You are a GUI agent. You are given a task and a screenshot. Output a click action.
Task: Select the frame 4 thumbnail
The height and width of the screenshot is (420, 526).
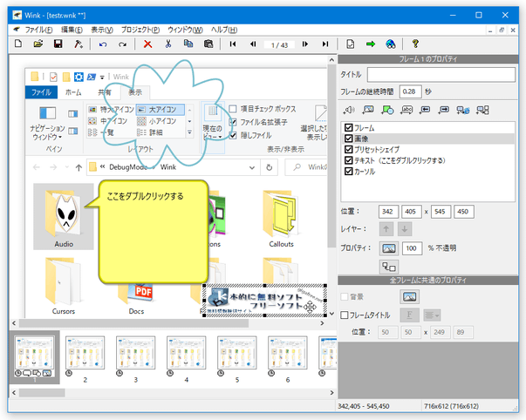click(x=186, y=353)
